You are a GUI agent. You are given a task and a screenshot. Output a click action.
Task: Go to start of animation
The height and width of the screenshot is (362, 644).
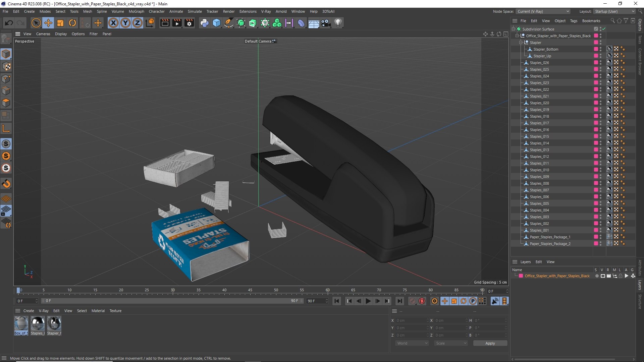click(337, 301)
